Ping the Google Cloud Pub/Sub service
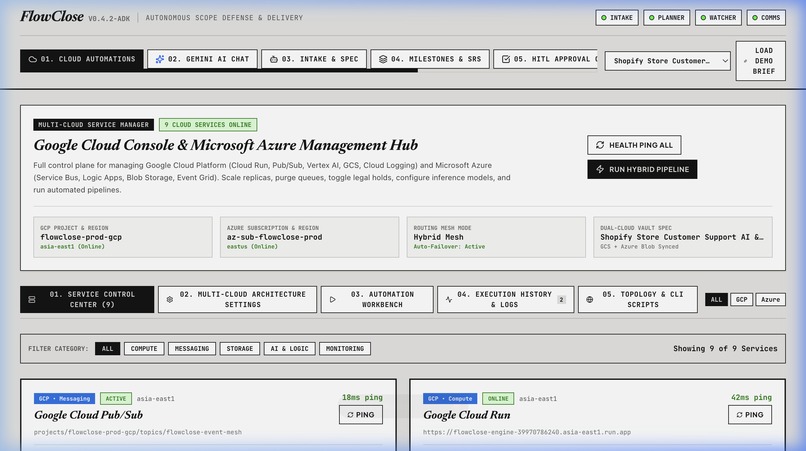This screenshot has height=451, width=806. click(x=361, y=414)
